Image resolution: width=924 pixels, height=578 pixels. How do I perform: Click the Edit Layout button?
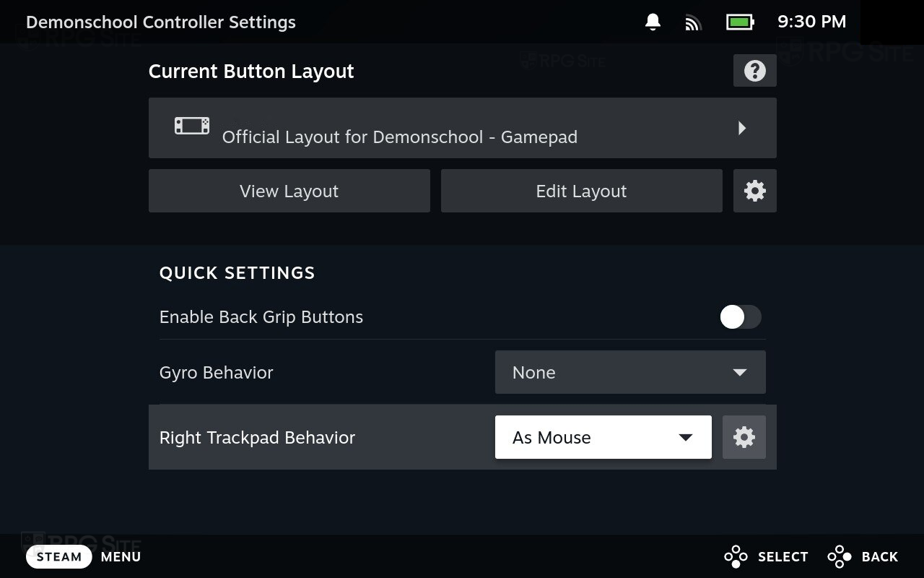pos(581,191)
